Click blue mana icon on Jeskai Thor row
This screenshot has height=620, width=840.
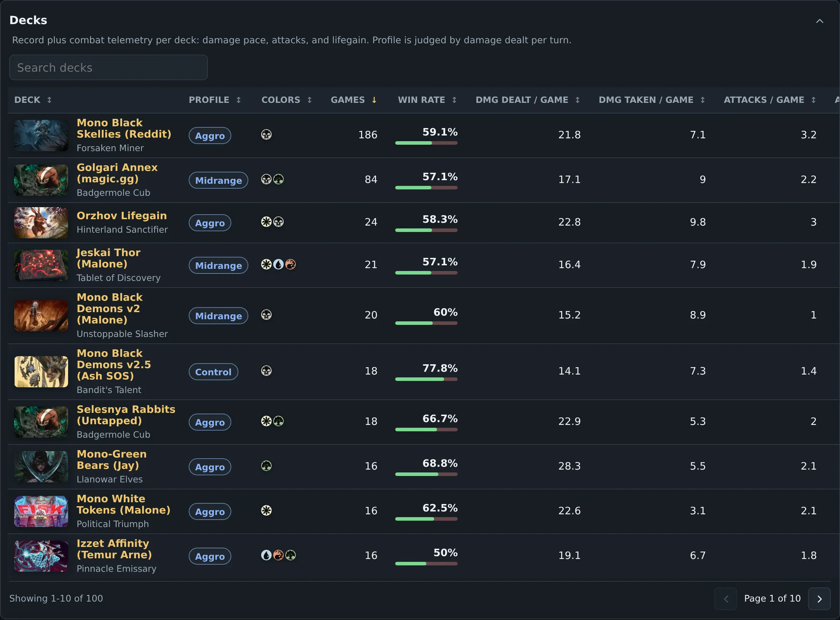(279, 265)
